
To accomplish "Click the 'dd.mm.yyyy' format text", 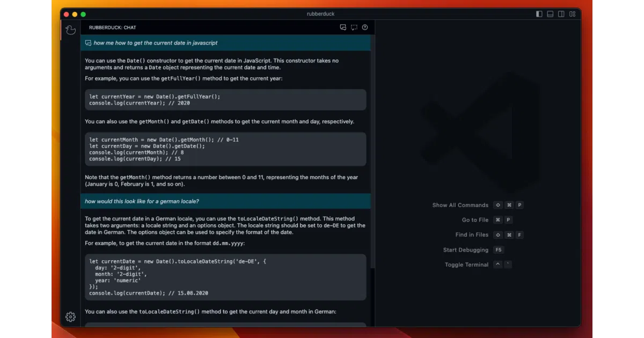I will click(228, 244).
